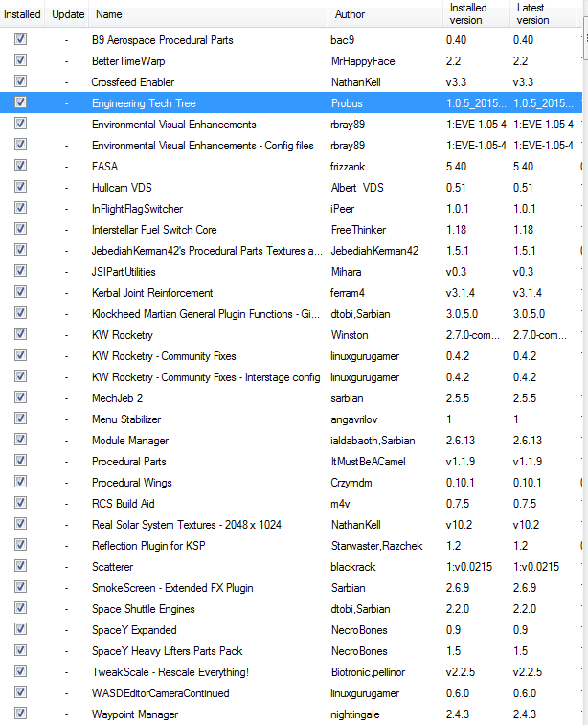Sort list by Installed column header
This screenshot has width=588, height=725.
pos(22,14)
